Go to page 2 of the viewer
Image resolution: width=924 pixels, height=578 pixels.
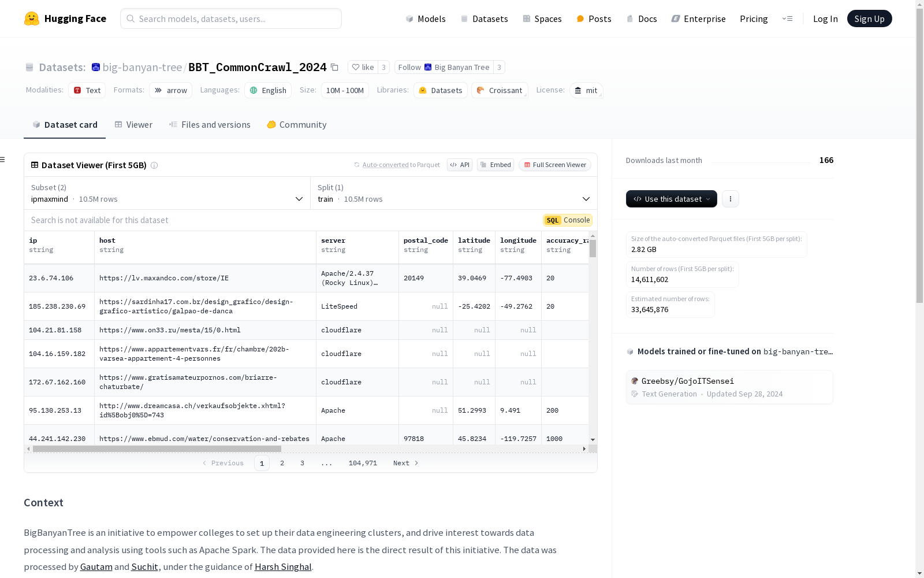[282, 463]
